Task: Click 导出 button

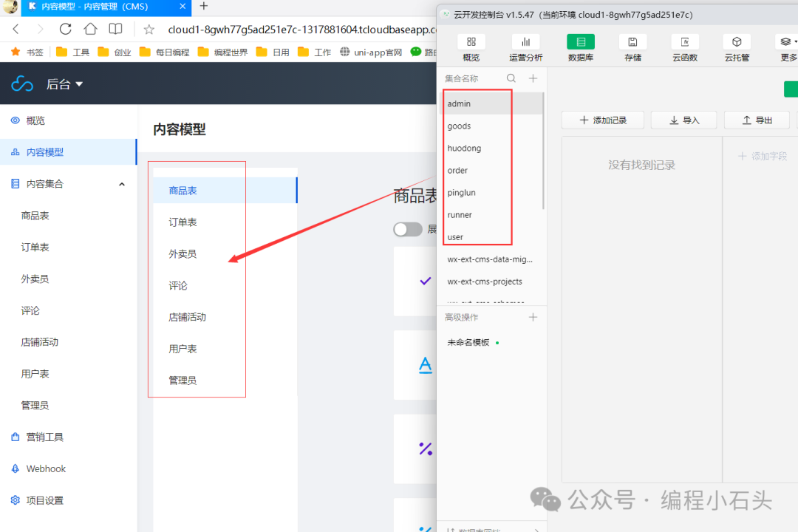Action: tap(757, 120)
